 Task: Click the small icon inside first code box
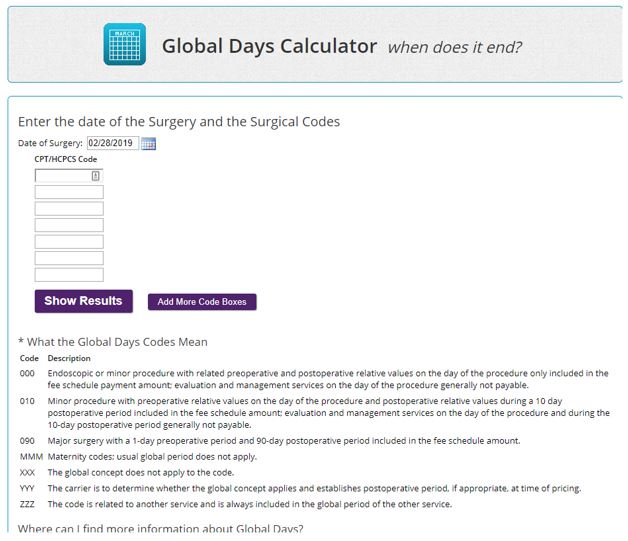click(96, 176)
